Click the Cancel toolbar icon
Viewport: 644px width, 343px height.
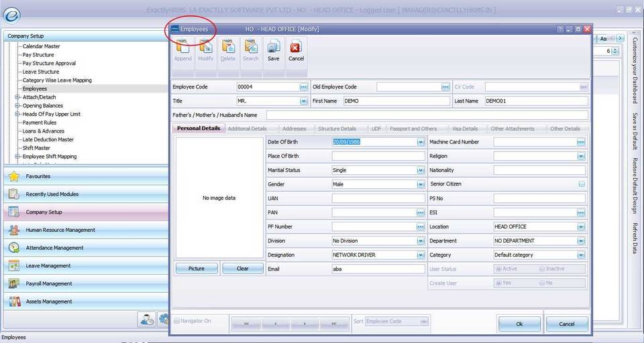pos(296,50)
